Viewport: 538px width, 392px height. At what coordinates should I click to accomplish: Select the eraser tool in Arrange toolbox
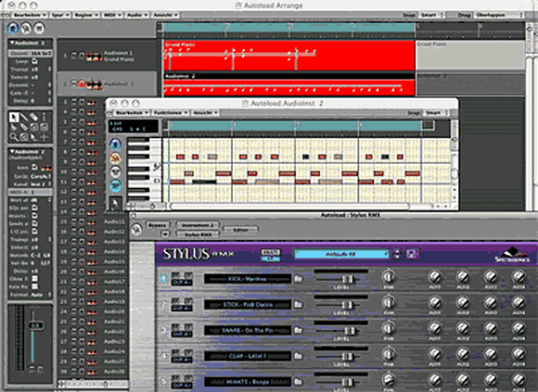33,118
